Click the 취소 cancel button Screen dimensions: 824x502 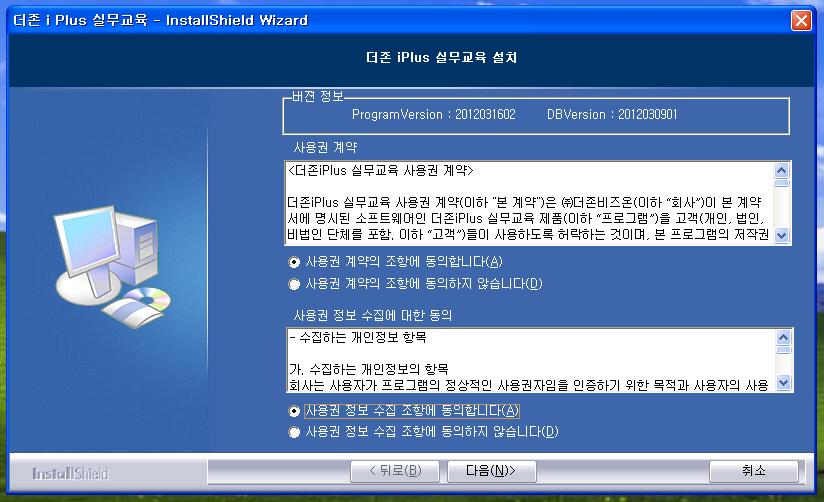754,472
